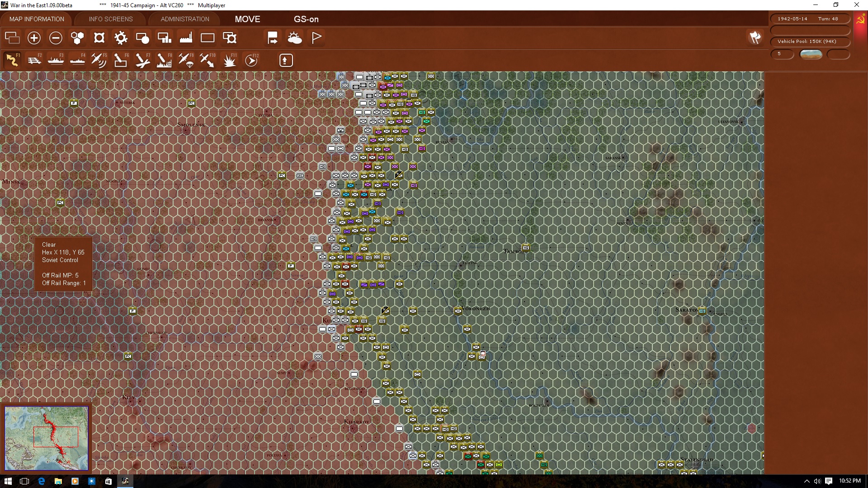868x488 pixels.
Task: Click the end turn flag button
Action: (316, 38)
